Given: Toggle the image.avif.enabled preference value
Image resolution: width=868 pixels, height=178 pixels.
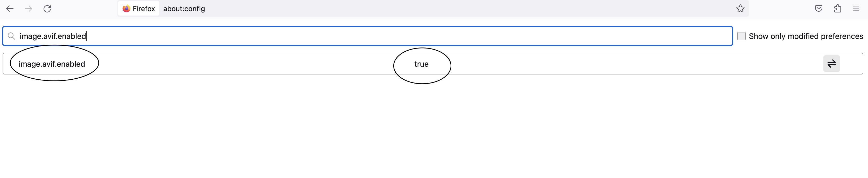Looking at the screenshot, I should (832, 64).
